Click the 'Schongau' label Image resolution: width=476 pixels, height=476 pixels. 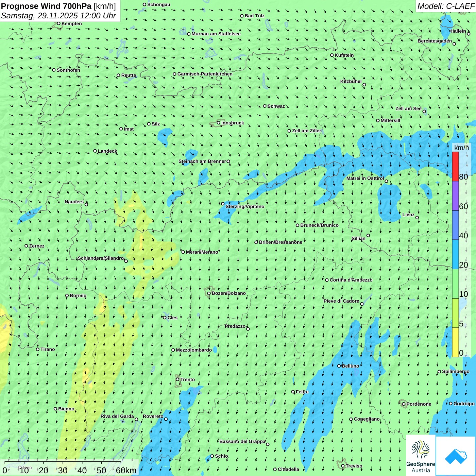pyautogui.click(x=159, y=4)
